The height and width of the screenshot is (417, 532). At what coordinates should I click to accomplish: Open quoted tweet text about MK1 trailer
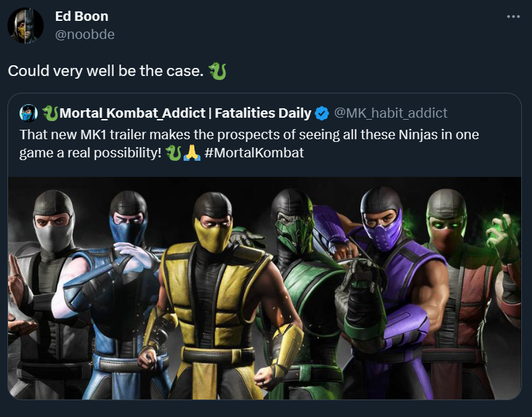tap(249, 134)
